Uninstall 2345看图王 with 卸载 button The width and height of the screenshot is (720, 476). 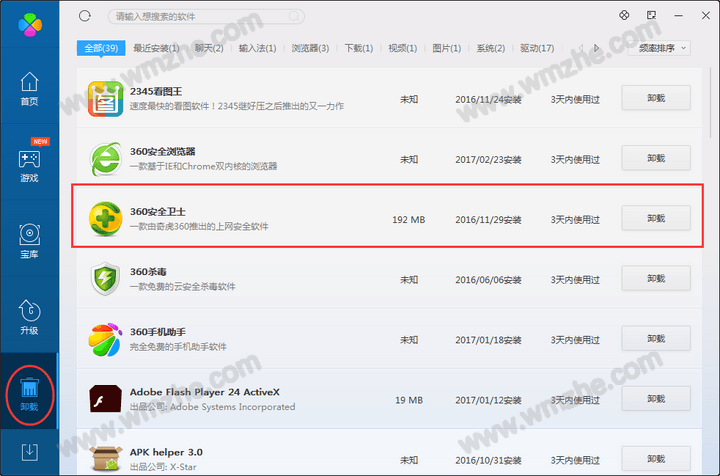tap(656, 98)
